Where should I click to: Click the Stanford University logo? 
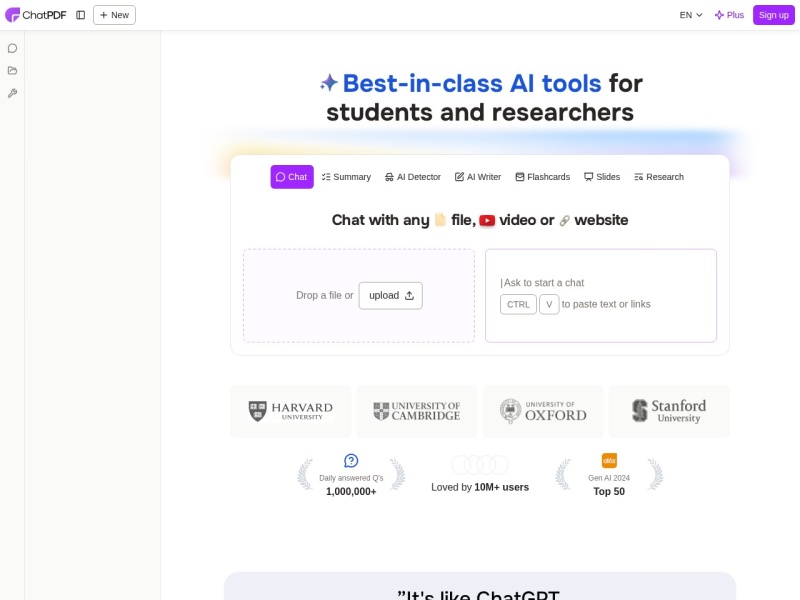click(x=668, y=411)
